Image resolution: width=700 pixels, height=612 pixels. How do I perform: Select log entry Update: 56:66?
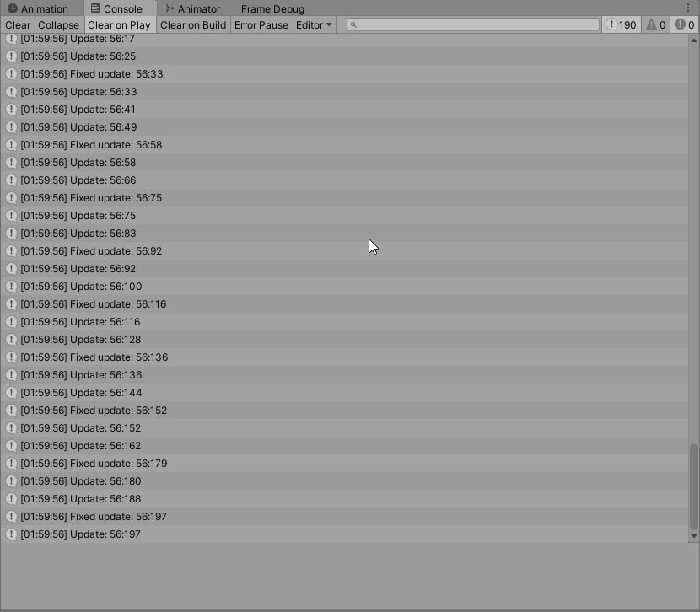(344, 180)
